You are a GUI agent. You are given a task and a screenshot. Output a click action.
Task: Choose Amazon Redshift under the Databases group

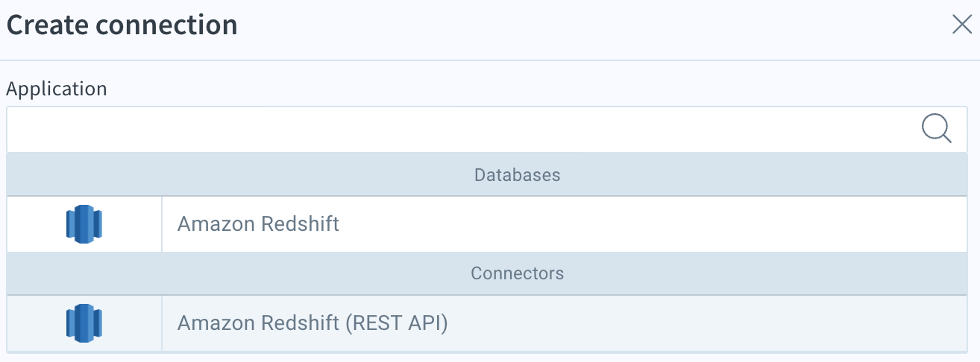[x=487, y=223]
